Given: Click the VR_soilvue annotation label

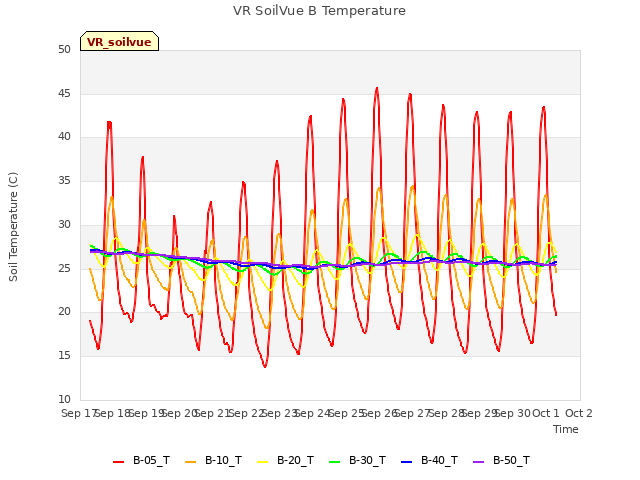Looking at the screenshot, I should pos(119,42).
